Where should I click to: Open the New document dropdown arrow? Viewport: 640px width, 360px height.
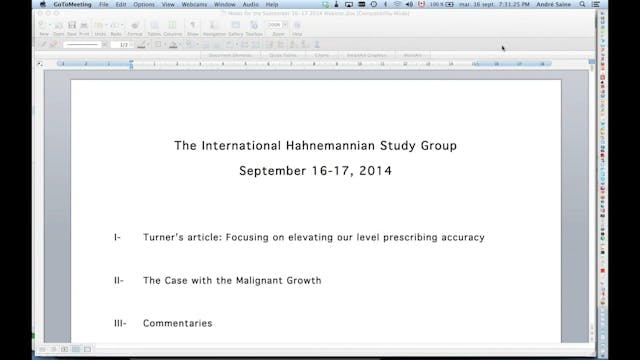tap(50, 26)
